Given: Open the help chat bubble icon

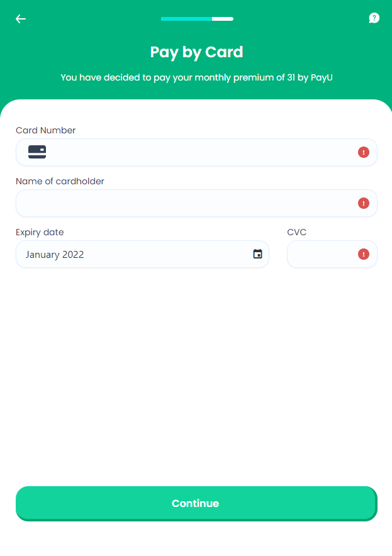Looking at the screenshot, I should point(374,18).
